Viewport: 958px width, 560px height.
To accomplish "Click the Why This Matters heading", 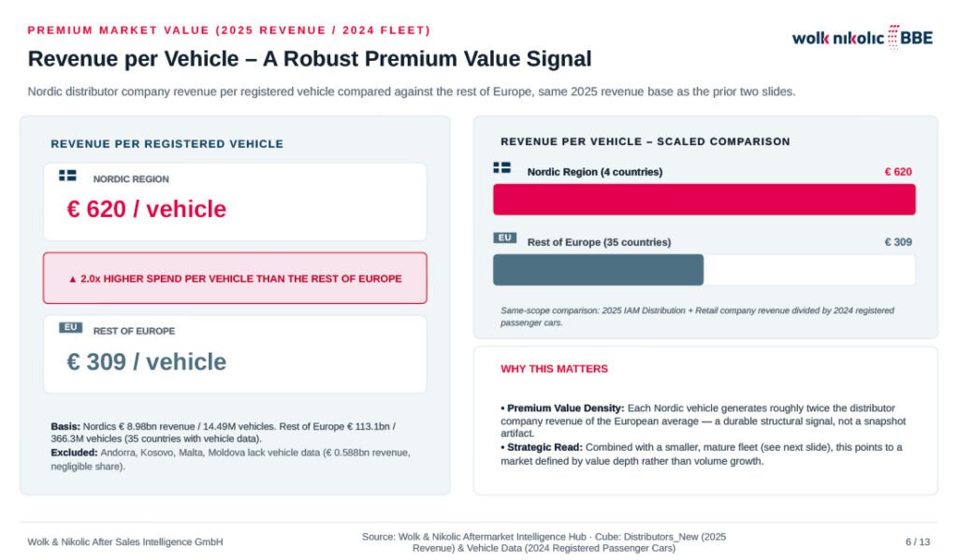I will tap(554, 369).
